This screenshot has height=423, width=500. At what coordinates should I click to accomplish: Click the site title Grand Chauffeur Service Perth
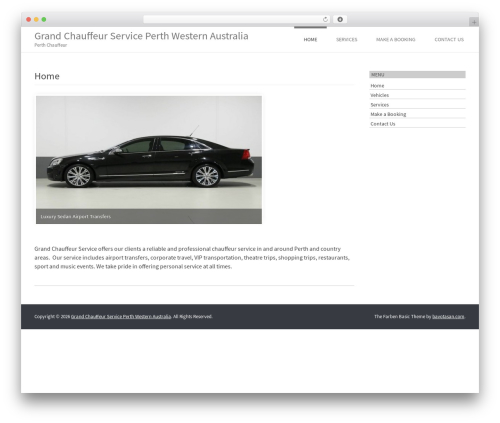pyautogui.click(x=141, y=36)
